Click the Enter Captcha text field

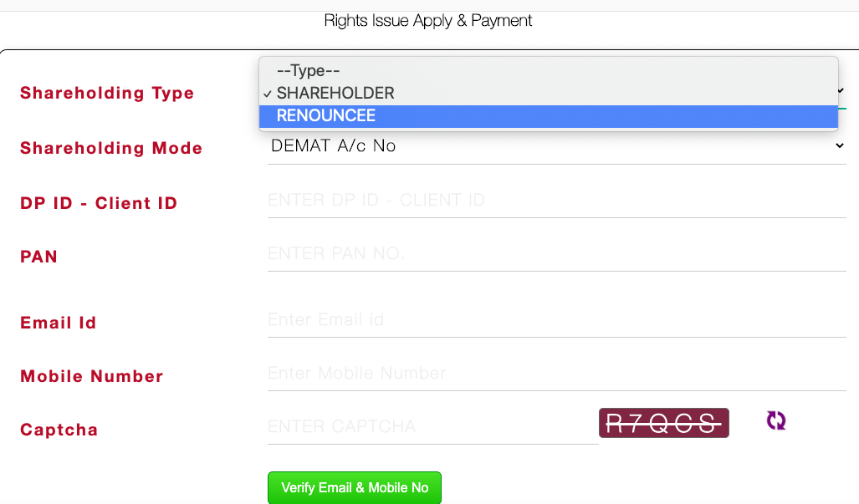coord(432,427)
